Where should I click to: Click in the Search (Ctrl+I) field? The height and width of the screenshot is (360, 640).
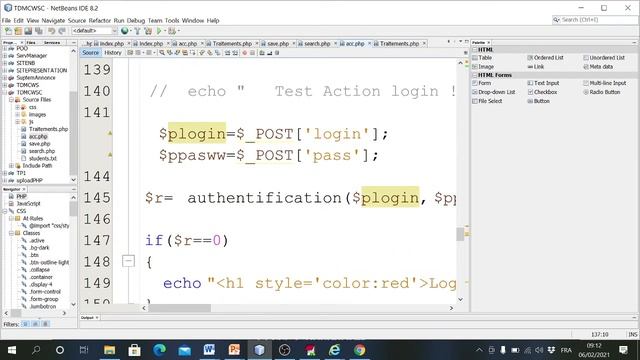tap(597, 20)
